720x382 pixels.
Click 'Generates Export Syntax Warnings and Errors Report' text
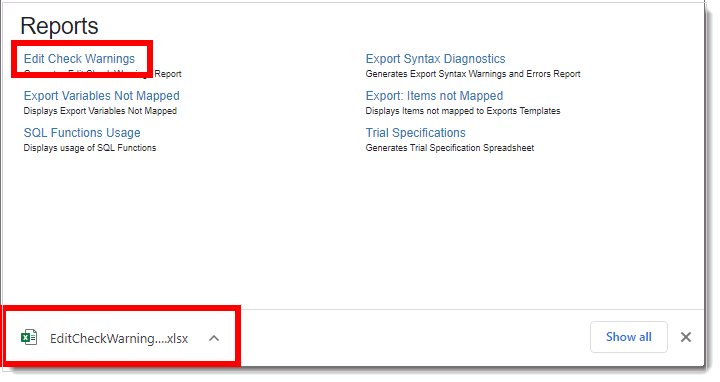pos(473,74)
